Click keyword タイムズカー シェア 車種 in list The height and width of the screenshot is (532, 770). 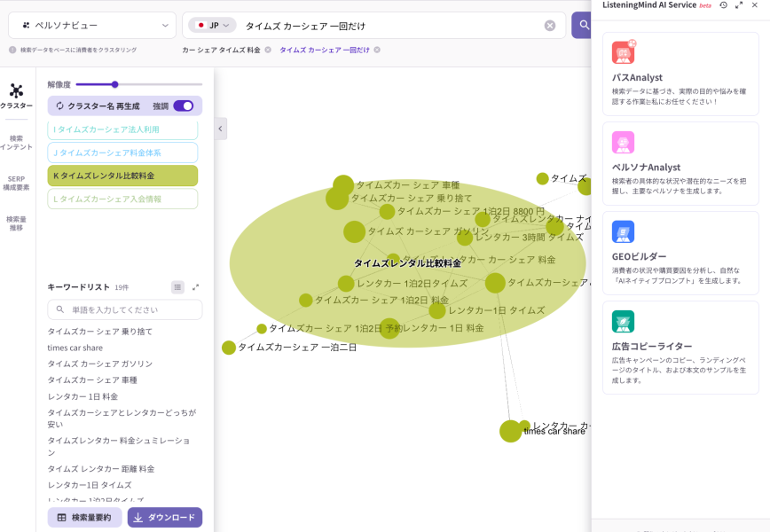click(92, 380)
